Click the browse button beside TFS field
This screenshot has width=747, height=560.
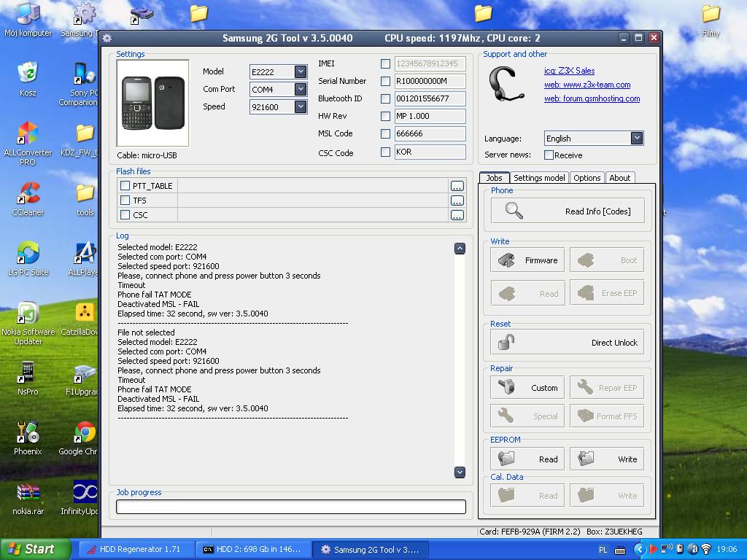coord(457,201)
